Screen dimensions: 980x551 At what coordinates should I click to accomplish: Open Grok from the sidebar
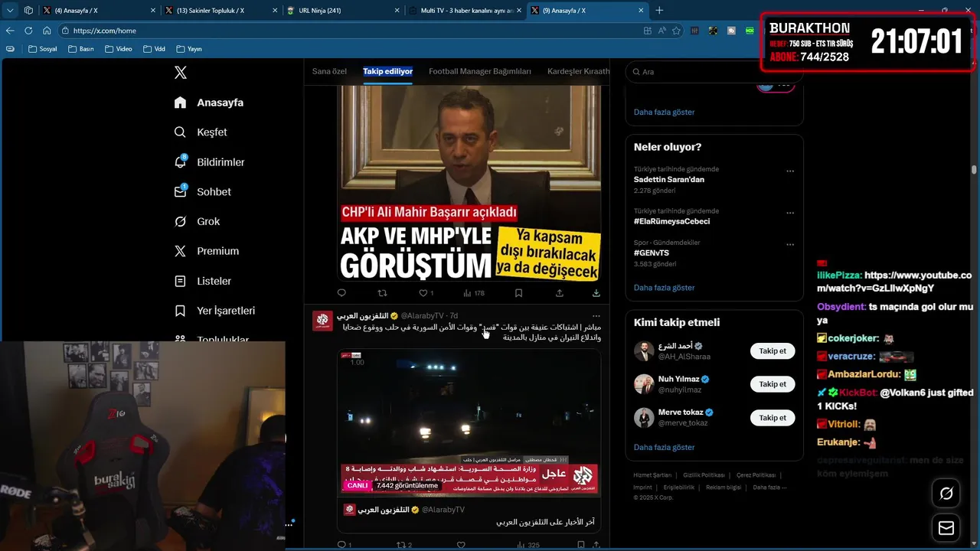tap(198, 221)
